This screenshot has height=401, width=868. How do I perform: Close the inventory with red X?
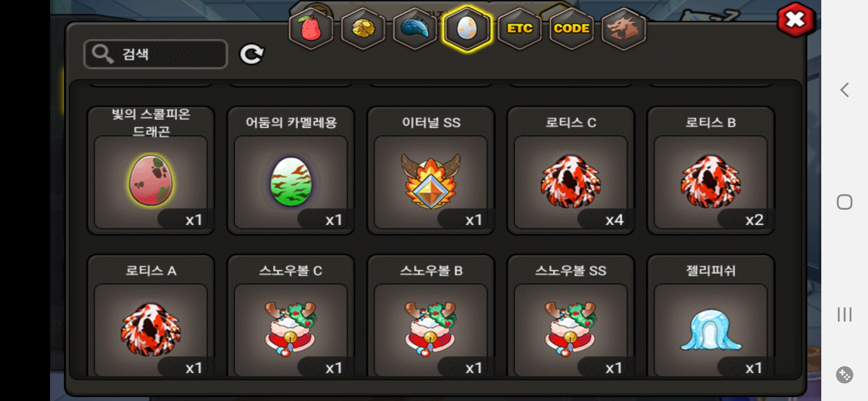tap(796, 20)
